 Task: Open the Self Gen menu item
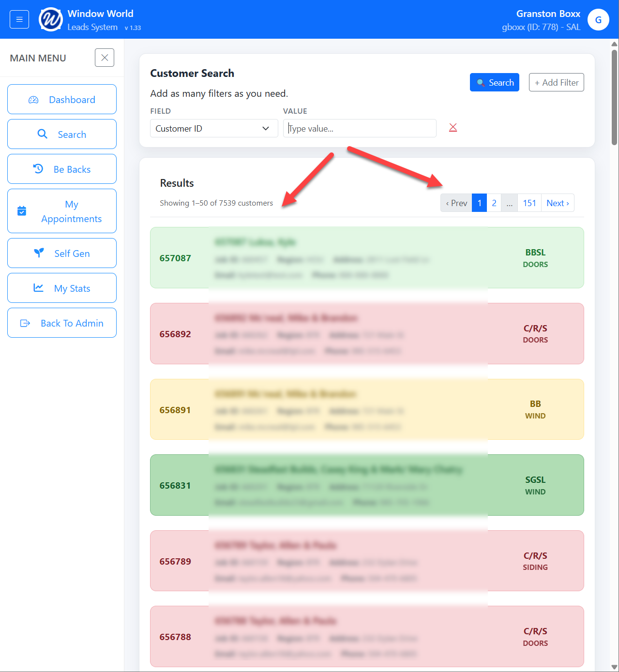(x=62, y=253)
